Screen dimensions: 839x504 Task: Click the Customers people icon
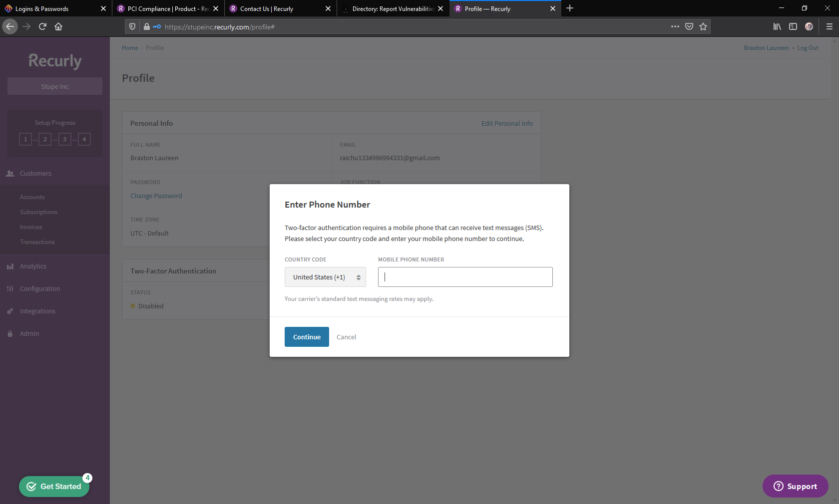click(10, 174)
